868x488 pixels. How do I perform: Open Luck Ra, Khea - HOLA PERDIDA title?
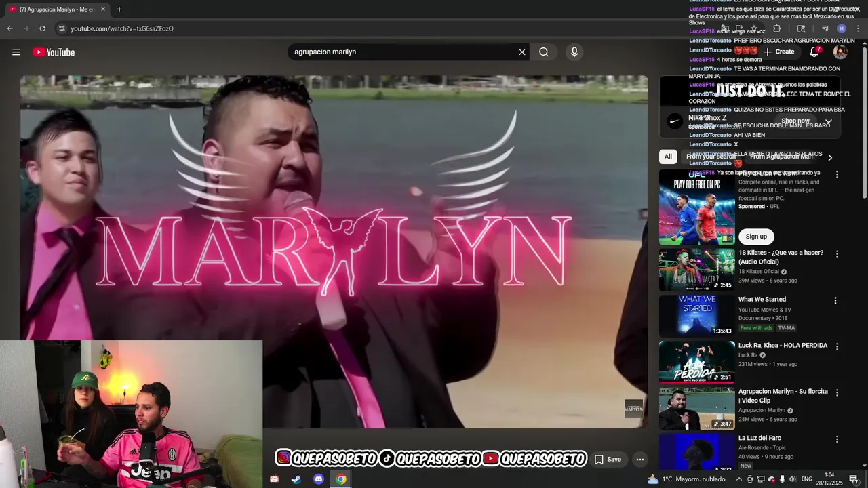(x=783, y=346)
